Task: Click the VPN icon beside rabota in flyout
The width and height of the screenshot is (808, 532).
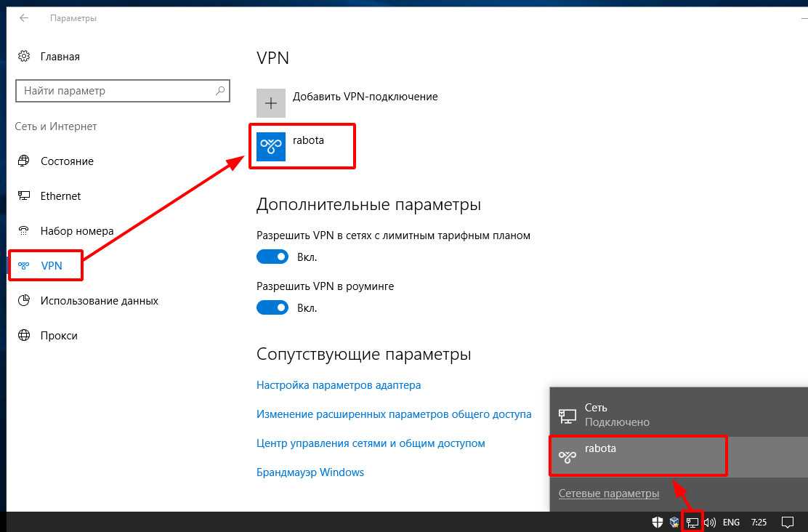Action: [x=567, y=456]
